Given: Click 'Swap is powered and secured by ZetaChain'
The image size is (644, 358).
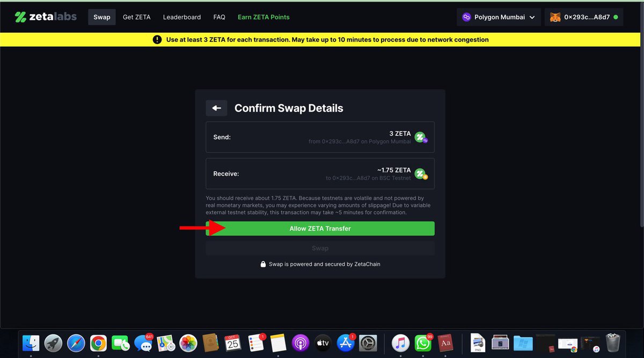Looking at the screenshot, I should pyautogui.click(x=325, y=264).
